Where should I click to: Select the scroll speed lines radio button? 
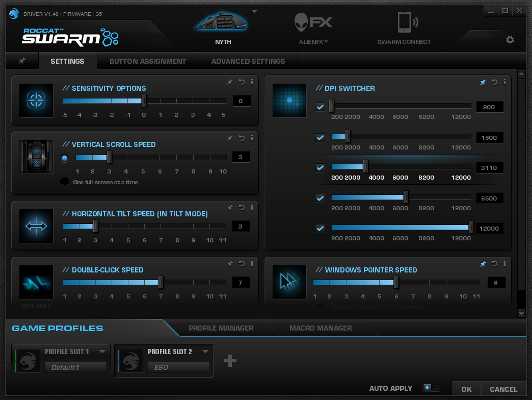[65, 158]
